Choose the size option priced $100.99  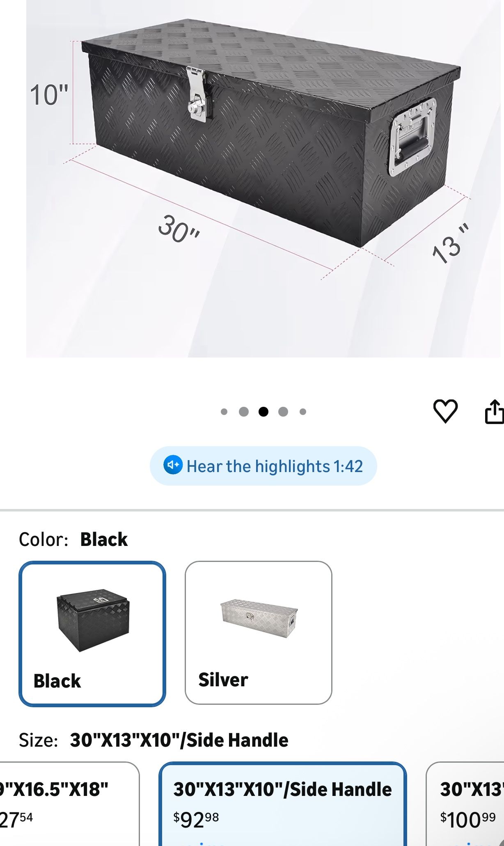tap(465, 804)
